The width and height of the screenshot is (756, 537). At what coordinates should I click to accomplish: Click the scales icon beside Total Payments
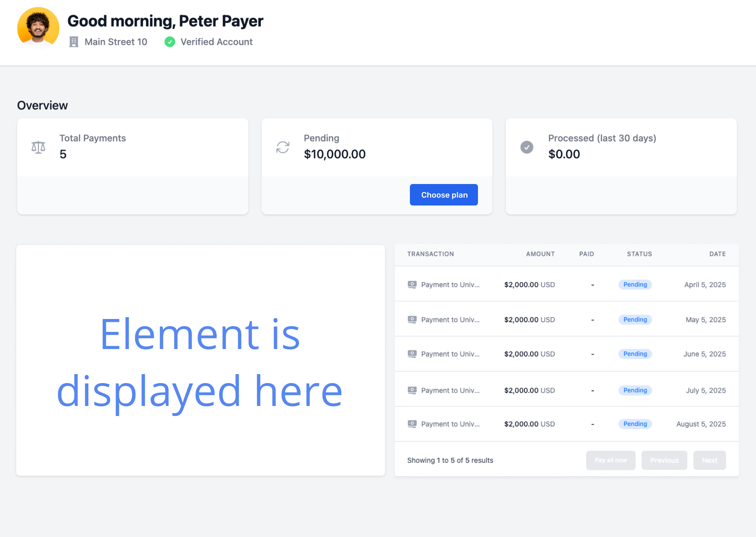38,147
